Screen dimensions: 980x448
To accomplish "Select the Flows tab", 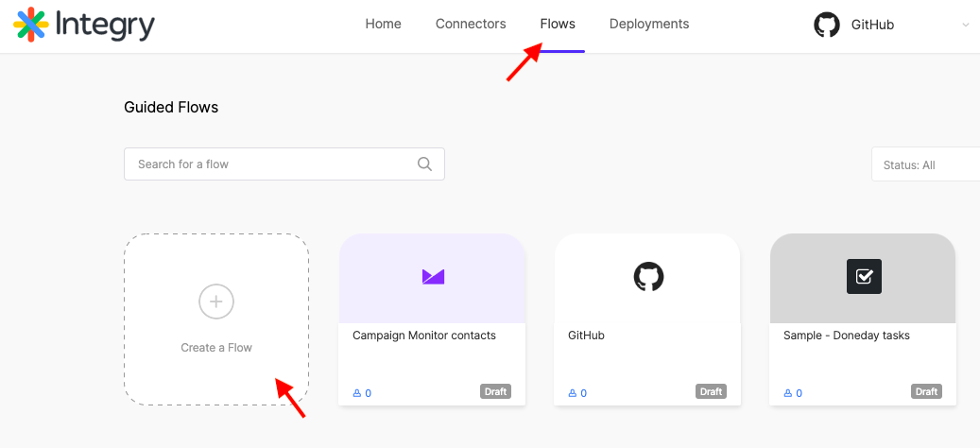I will 558,25.
